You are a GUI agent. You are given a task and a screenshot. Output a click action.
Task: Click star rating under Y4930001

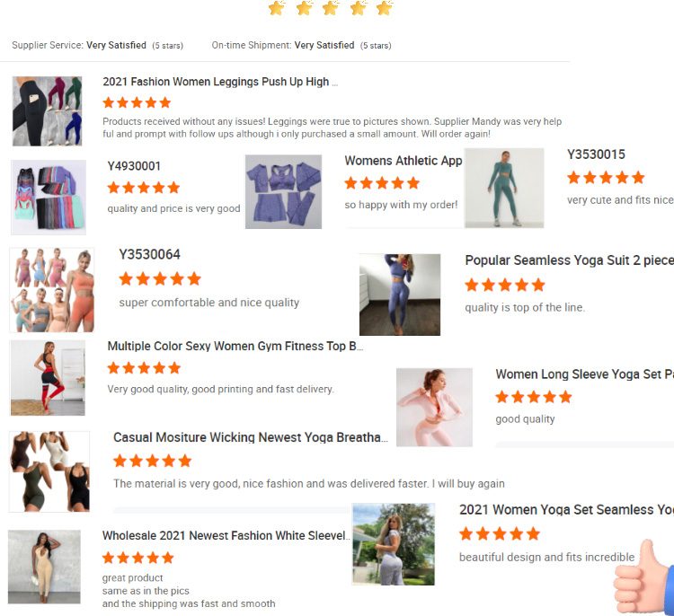tap(144, 188)
